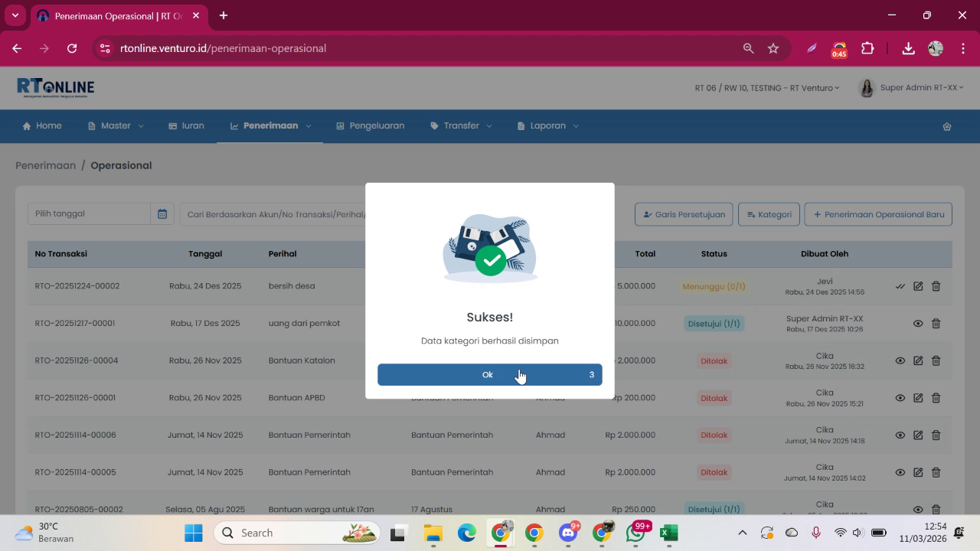Open the Windows Start menu

tap(194, 533)
